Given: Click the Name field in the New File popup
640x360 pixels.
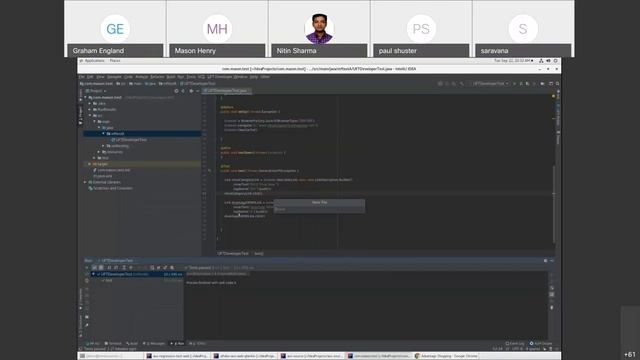Looking at the screenshot, I should click(319, 209).
